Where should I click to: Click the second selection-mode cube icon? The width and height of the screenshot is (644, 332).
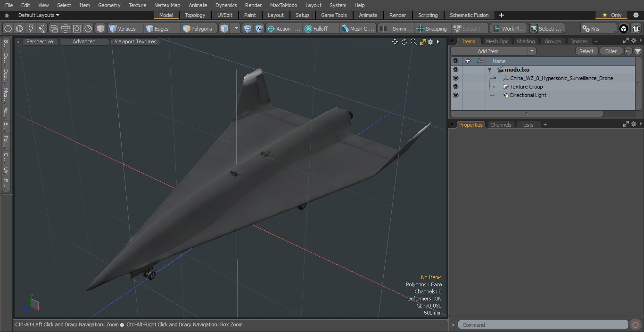point(259,29)
